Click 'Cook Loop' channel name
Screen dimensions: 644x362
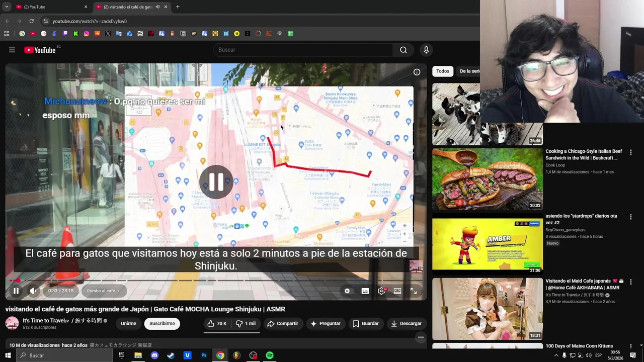click(x=555, y=165)
